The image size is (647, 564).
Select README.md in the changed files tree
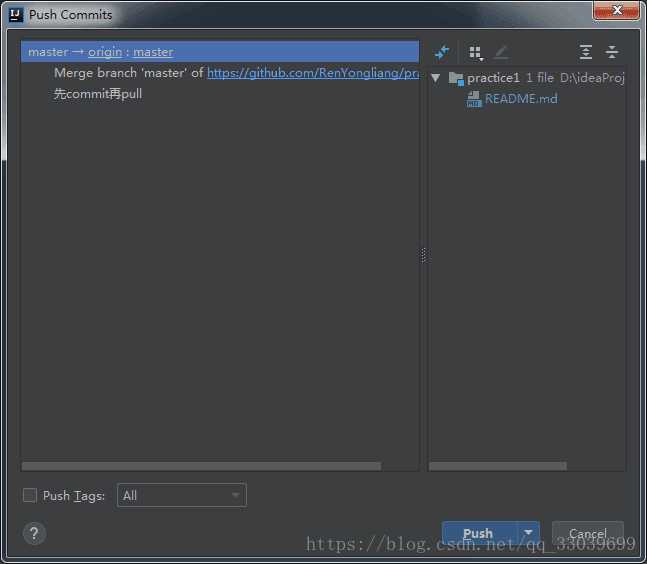point(521,99)
